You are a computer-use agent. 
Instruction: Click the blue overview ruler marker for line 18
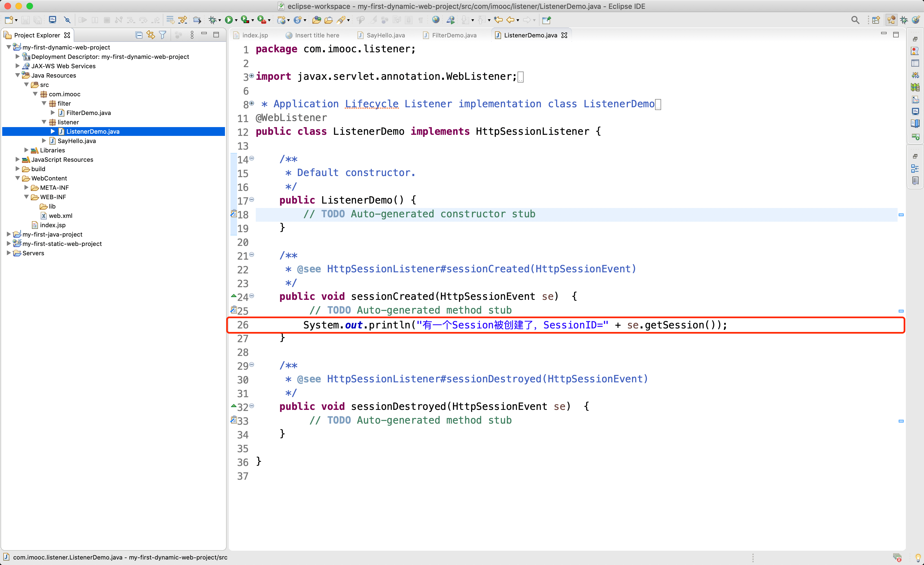click(901, 215)
